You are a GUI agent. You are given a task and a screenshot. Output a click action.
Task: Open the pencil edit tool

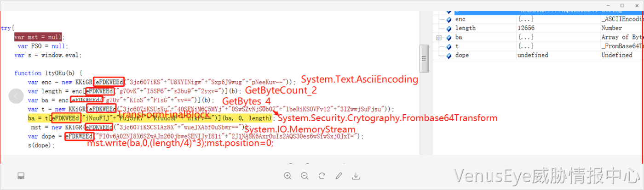tap(339, 176)
